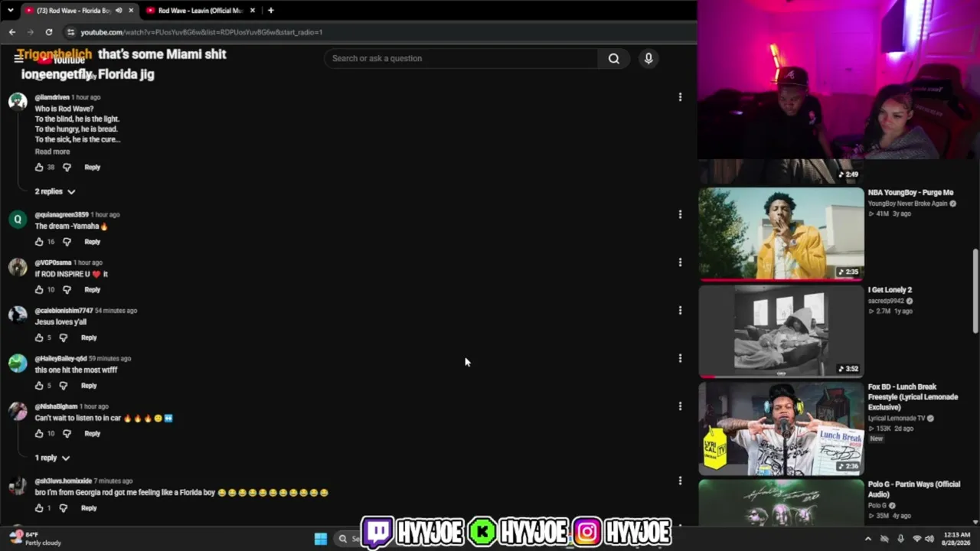
Task: Reload the YouTube page
Action: (49, 32)
